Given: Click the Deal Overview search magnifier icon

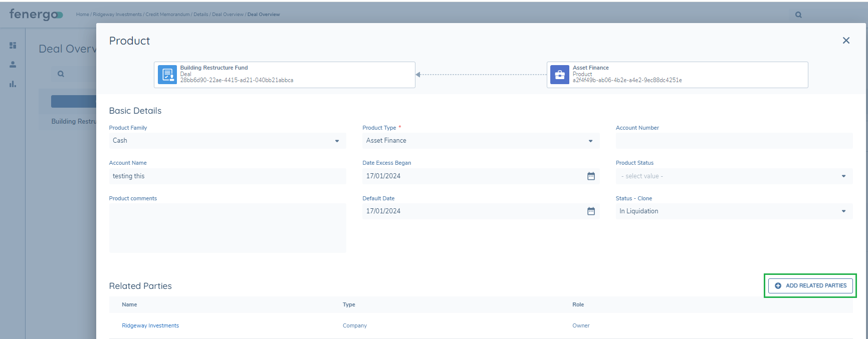Looking at the screenshot, I should (61, 74).
